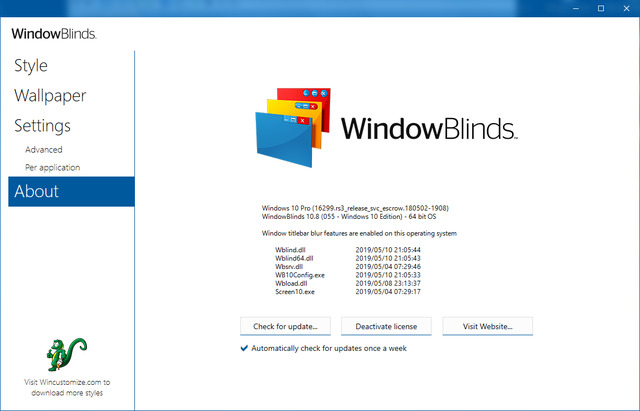Click the stacked windows WindowBlinds logo icon
The width and height of the screenshot is (640, 411).
click(293, 127)
